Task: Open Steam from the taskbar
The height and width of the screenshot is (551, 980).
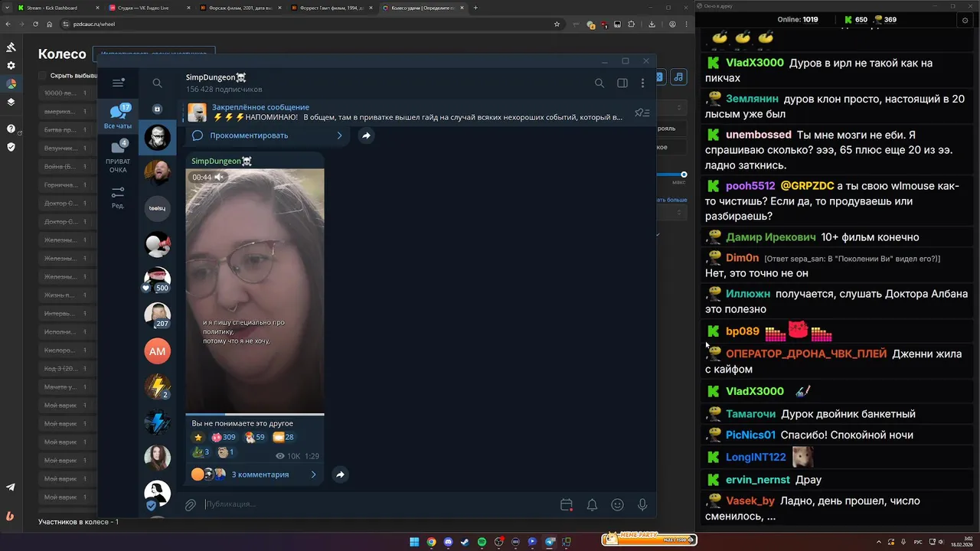Action: coord(465,542)
